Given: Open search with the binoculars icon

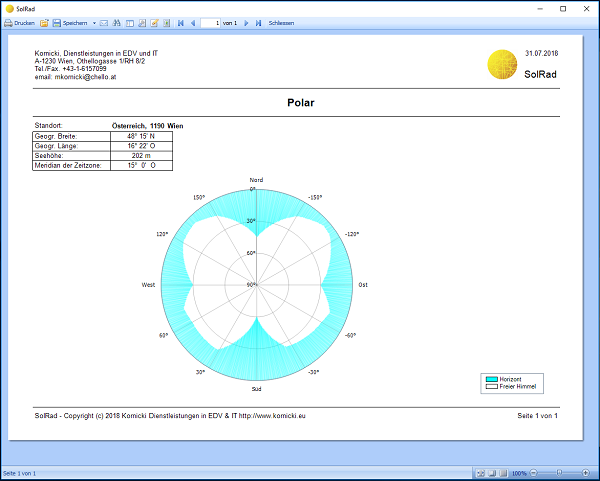Looking at the screenshot, I should tap(116, 22).
